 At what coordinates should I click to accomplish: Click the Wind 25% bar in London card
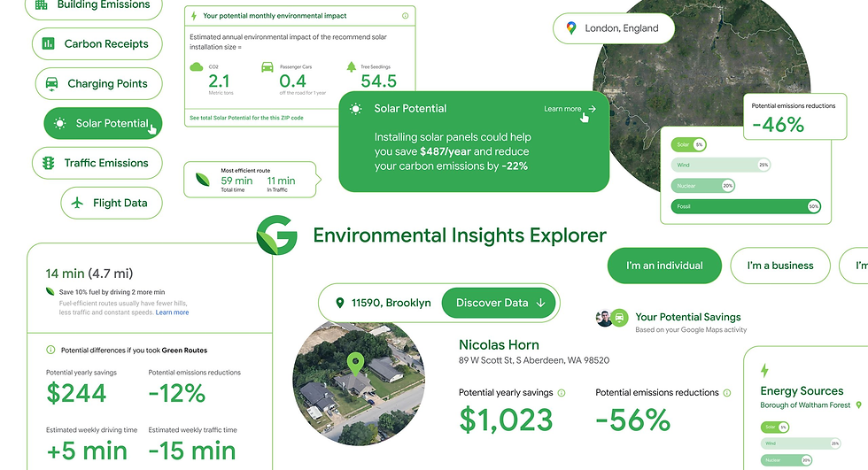tap(720, 165)
